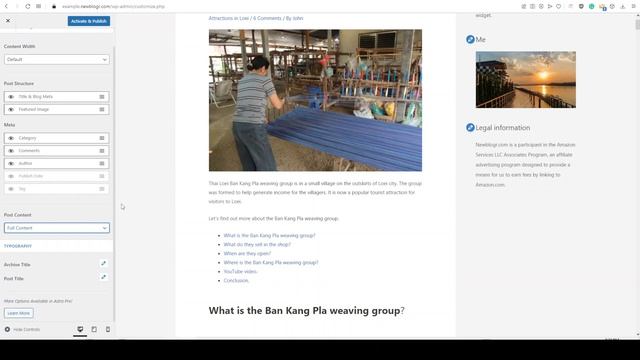Open the 'Conclusion' contents link

236,280
